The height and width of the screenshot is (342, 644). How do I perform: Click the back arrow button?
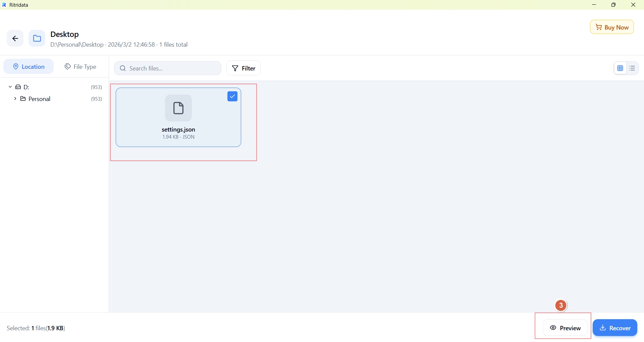click(15, 39)
